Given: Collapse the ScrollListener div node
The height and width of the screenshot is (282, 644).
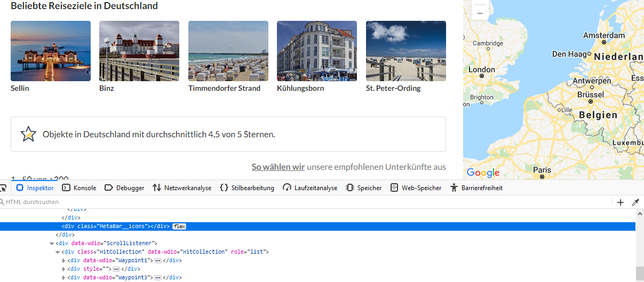Looking at the screenshot, I should tap(52, 244).
